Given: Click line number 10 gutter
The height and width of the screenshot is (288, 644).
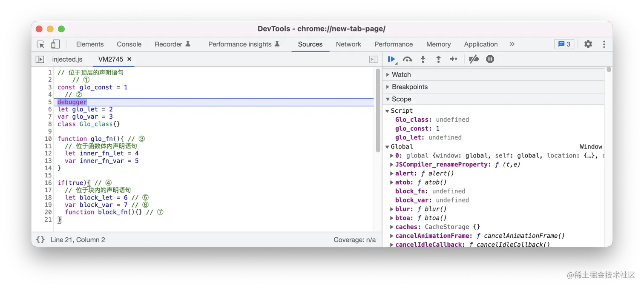Looking at the screenshot, I should coord(48,139).
